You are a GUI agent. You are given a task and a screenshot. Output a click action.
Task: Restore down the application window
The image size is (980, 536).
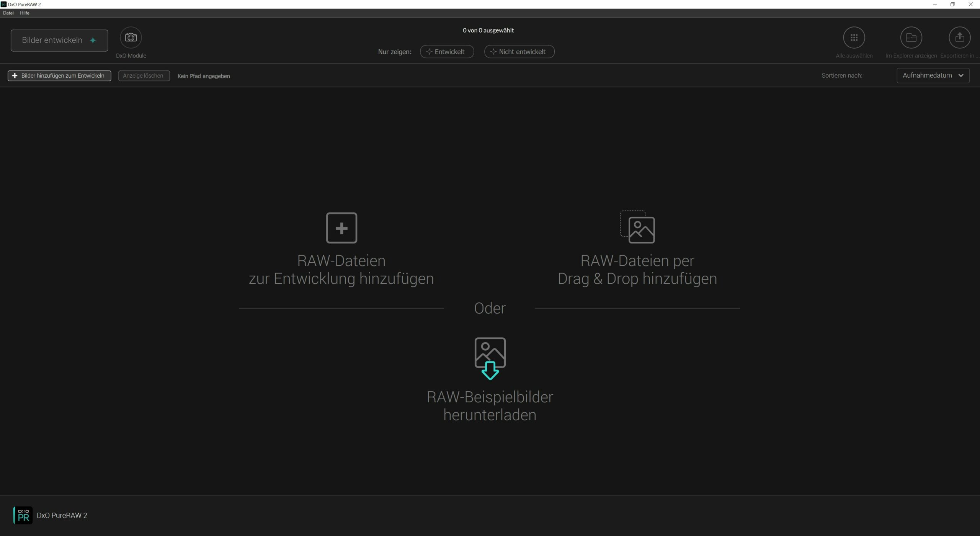click(x=952, y=4)
